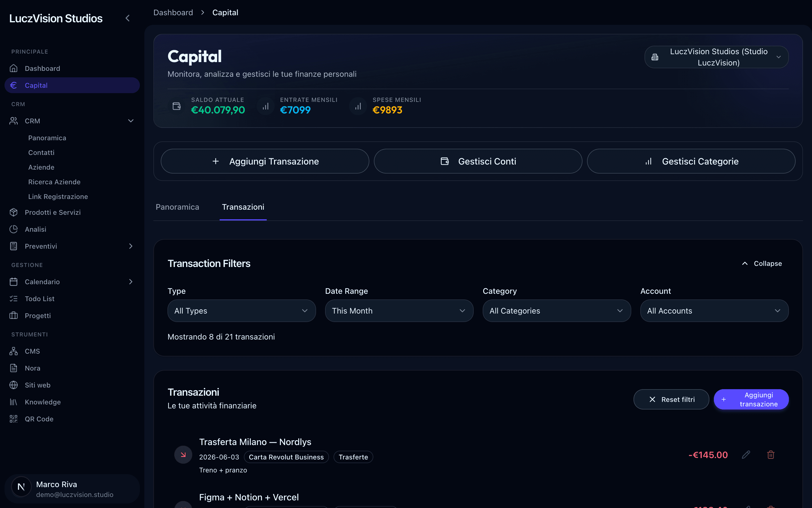Open the All Accounts dropdown
The image size is (812, 508).
(714, 311)
